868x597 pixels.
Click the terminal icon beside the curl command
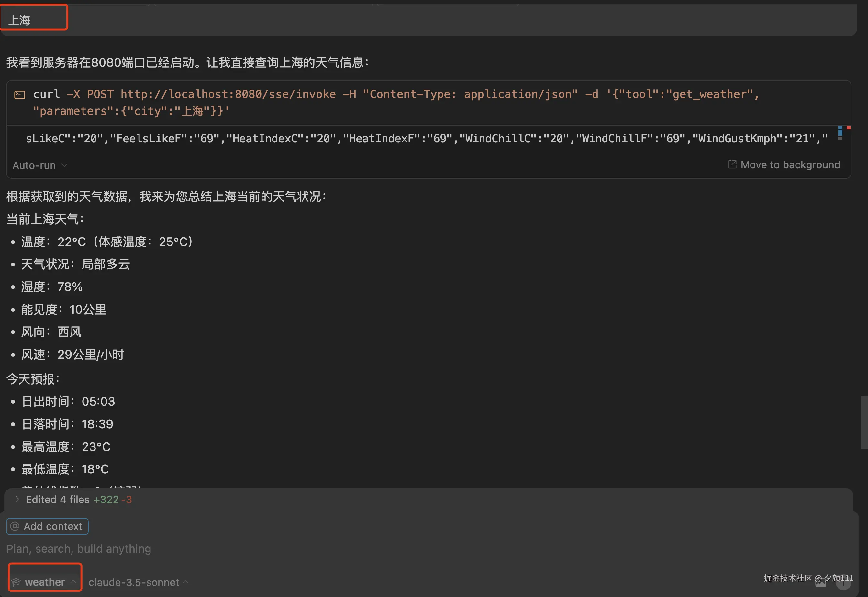point(19,94)
